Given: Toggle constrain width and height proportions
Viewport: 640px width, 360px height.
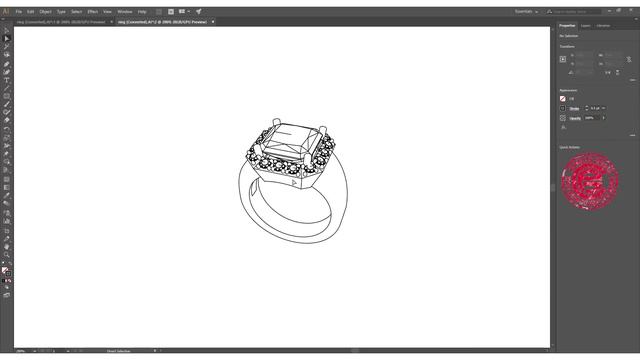Looking at the screenshot, I should click(x=629, y=59).
